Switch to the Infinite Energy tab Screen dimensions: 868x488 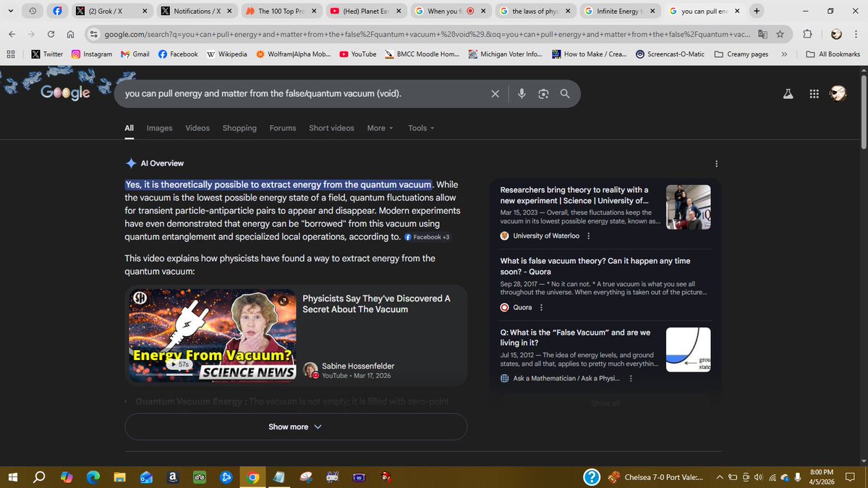618,11
